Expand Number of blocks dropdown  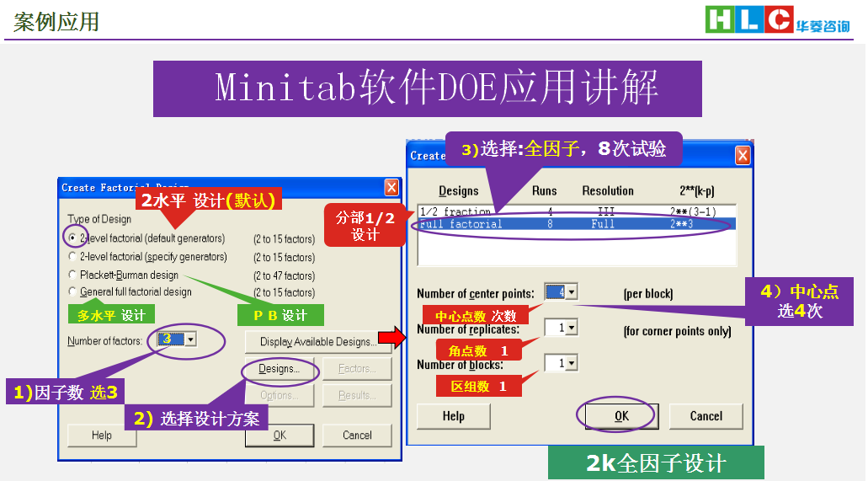pos(572,363)
